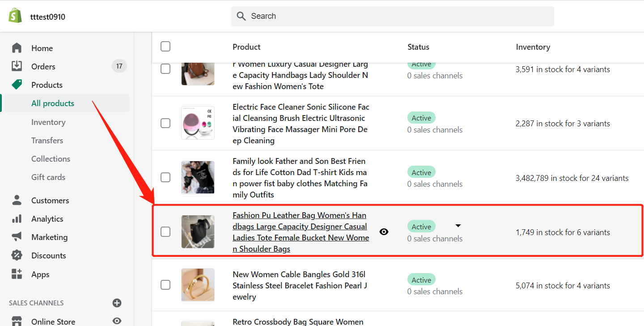The height and width of the screenshot is (326, 644).
Task: Go to Transfers submenu item
Action: 47,140
